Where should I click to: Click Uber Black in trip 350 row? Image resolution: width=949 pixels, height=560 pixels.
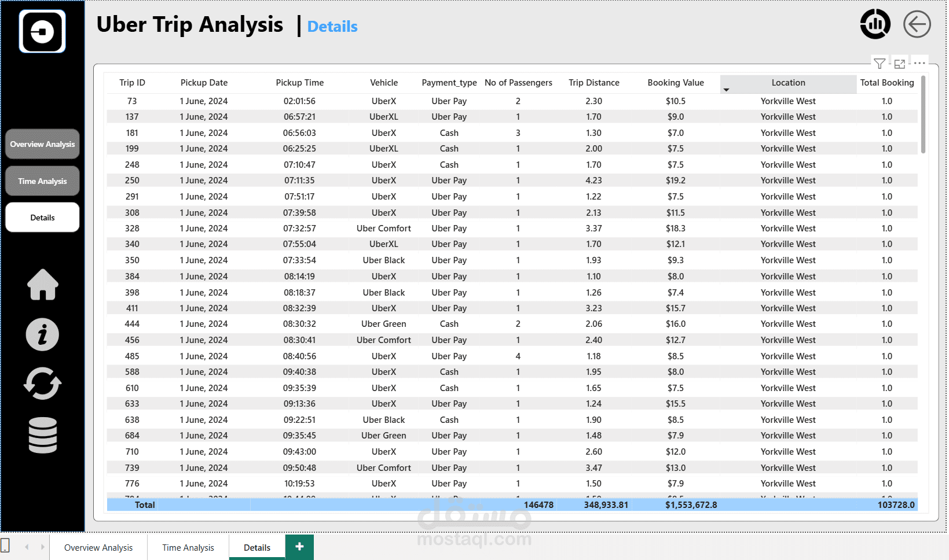click(x=384, y=260)
